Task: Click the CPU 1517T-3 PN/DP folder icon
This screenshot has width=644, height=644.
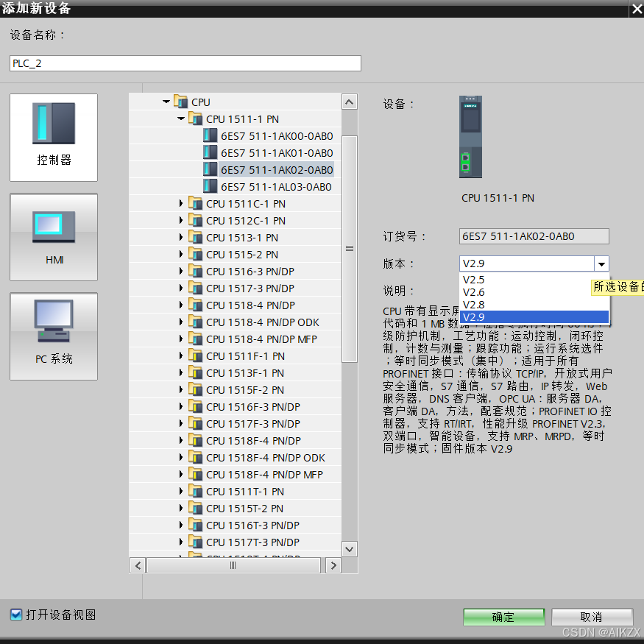Action: (196, 541)
